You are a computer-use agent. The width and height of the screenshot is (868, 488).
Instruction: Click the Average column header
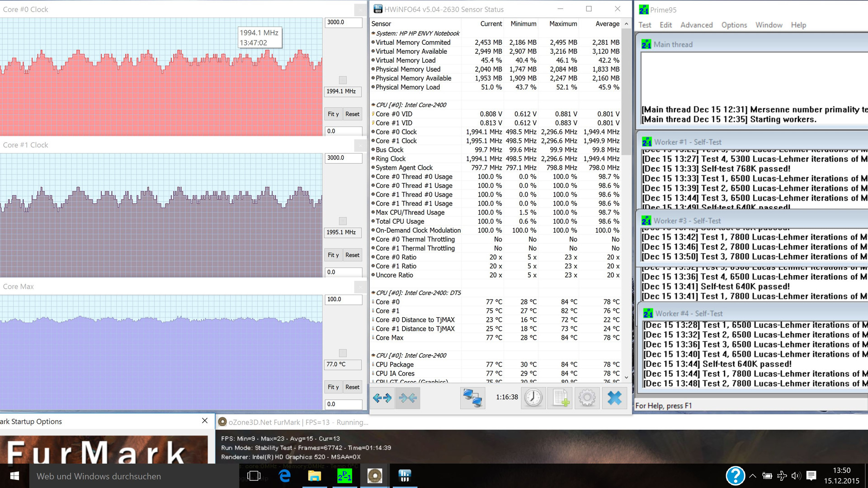point(607,23)
